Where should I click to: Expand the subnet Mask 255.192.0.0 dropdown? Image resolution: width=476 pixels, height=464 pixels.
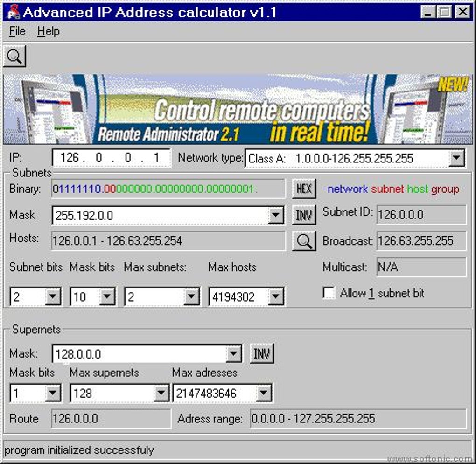tap(276, 215)
